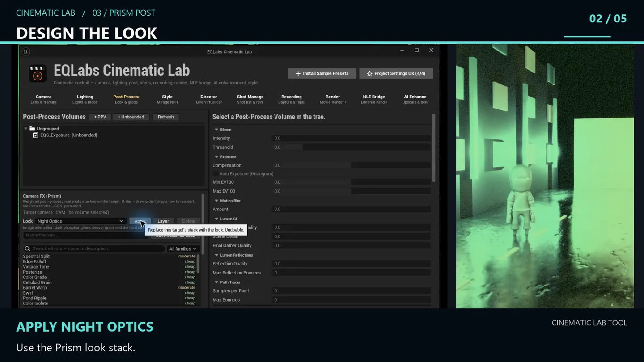Select the Vintage Tone effect
The image size is (644, 362).
pos(36,267)
